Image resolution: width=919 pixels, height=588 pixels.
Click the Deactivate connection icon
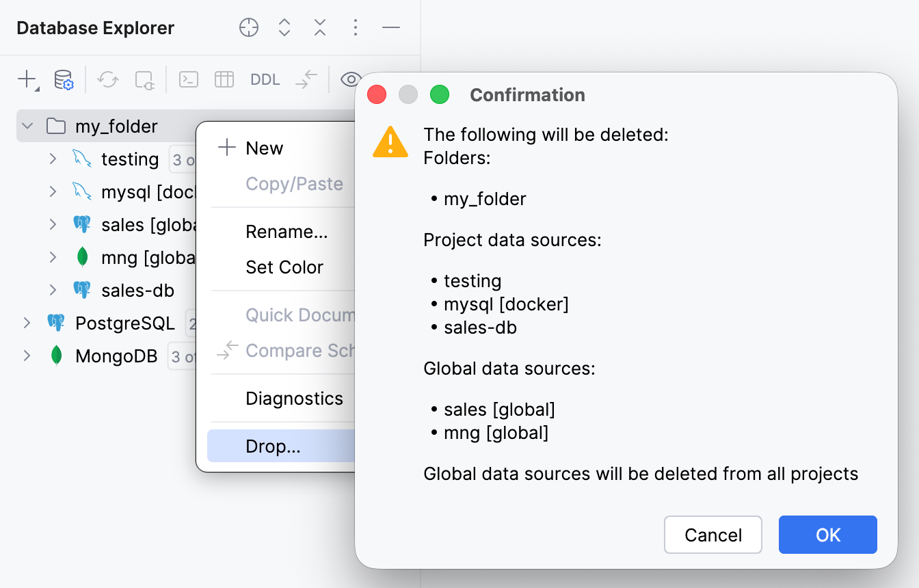click(x=144, y=80)
